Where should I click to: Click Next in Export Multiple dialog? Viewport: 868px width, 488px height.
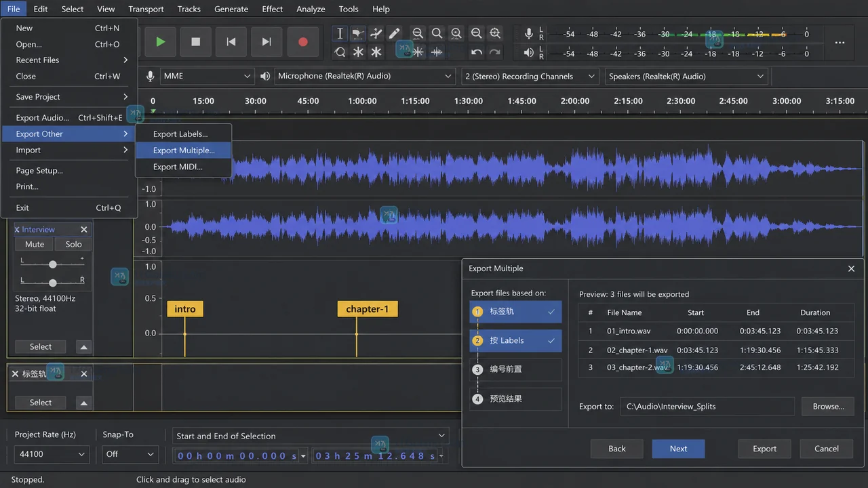678,449
